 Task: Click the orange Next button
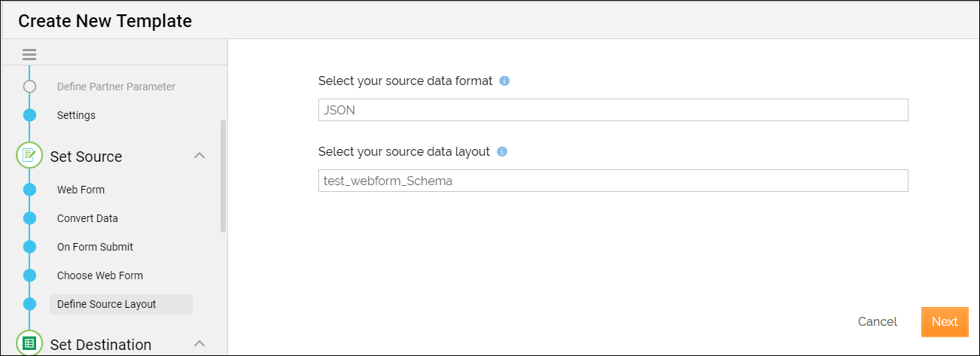coord(945,321)
